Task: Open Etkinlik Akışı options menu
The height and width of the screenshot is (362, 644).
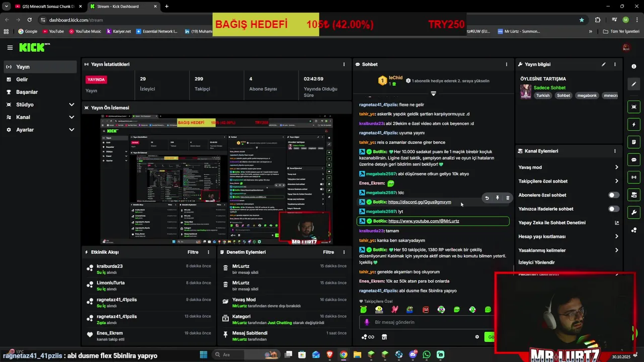Action: [208, 252]
